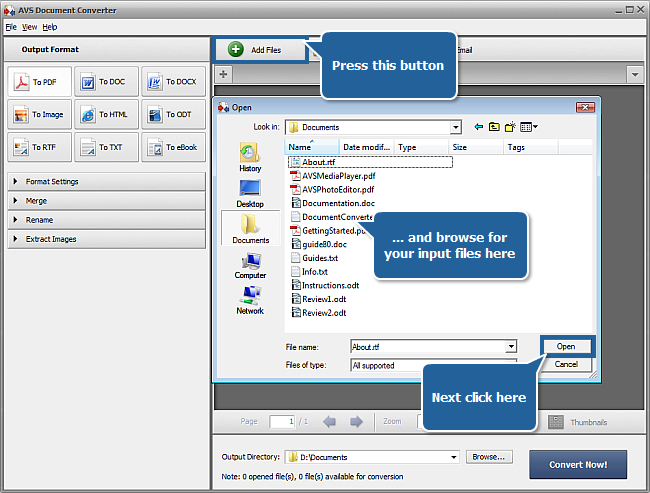
Task: Select the To DOC output format
Action: coord(107,82)
